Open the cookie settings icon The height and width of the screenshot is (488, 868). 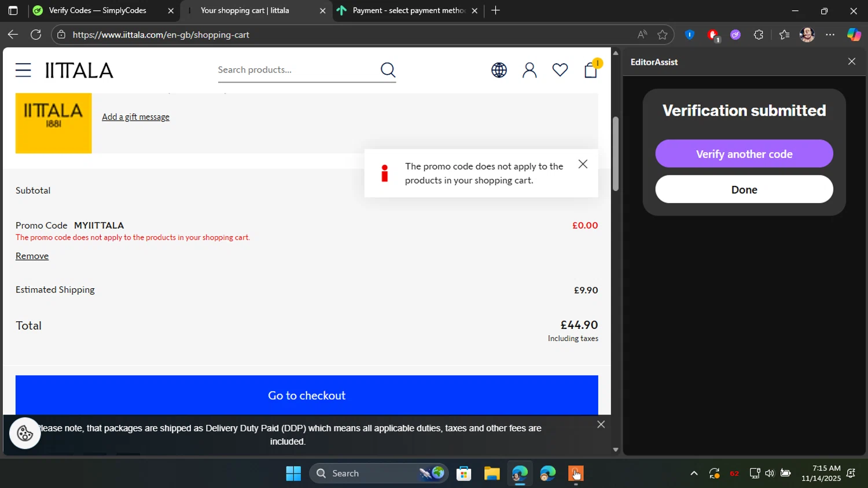click(x=25, y=433)
